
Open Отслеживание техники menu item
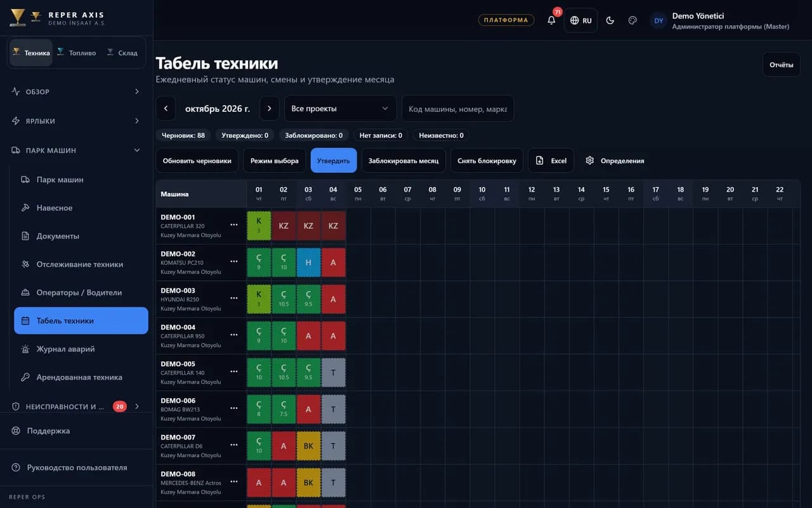tap(81, 264)
